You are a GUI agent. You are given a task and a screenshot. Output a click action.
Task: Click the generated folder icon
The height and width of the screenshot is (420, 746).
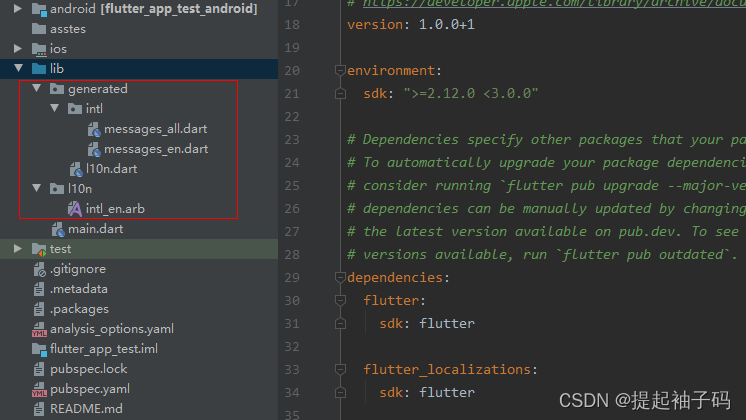(57, 88)
